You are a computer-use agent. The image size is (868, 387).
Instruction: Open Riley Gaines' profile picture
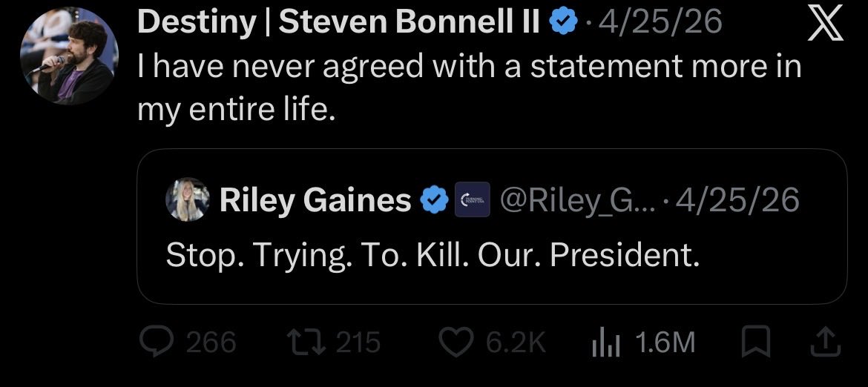(x=188, y=199)
